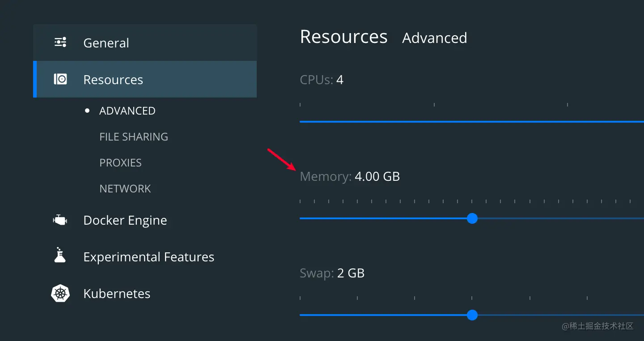Click the Kubernetes helm wheel icon
Screen dimensions: 644x341
coord(60,294)
